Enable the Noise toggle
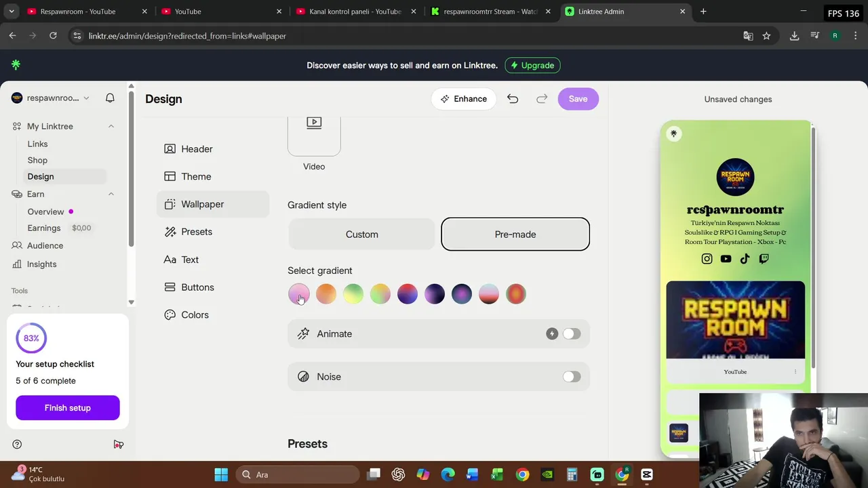The width and height of the screenshot is (868, 488). pyautogui.click(x=572, y=377)
